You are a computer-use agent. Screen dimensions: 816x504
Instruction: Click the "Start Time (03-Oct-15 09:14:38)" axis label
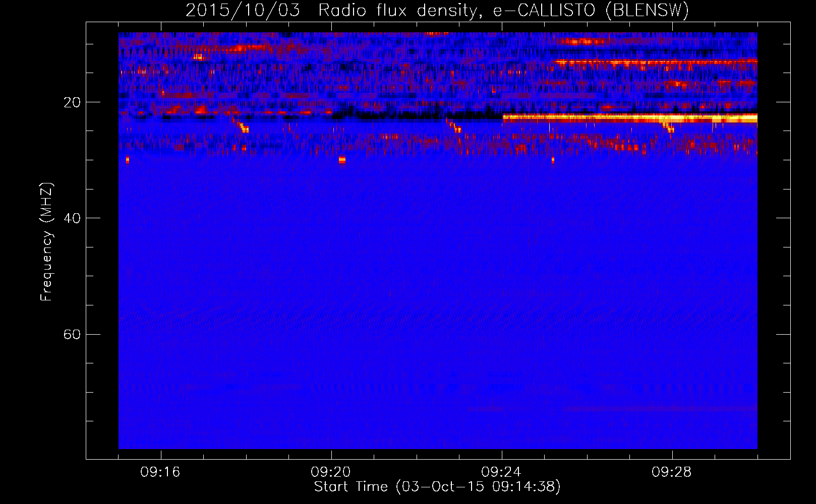pos(437,487)
